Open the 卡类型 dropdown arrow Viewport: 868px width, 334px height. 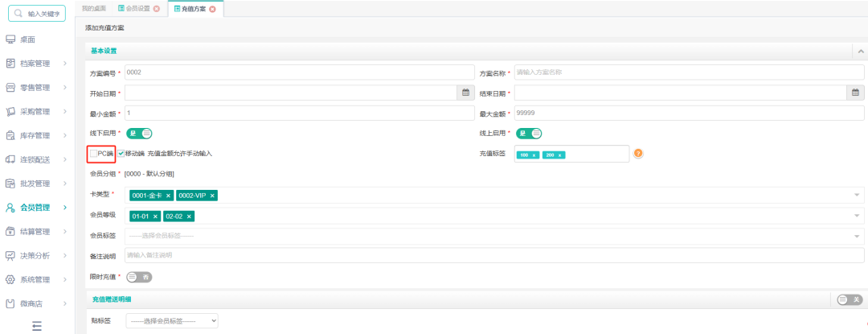coord(857,196)
